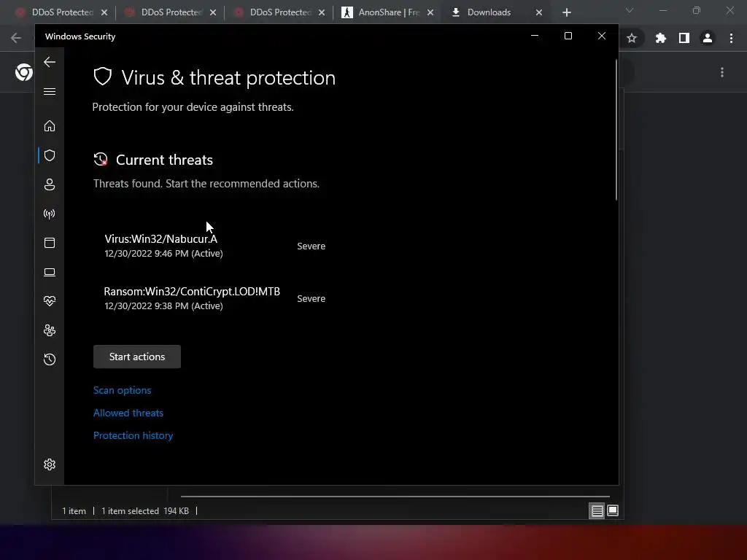747x560 pixels.
Task: Minimize the Windows Security window
Action: point(535,36)
